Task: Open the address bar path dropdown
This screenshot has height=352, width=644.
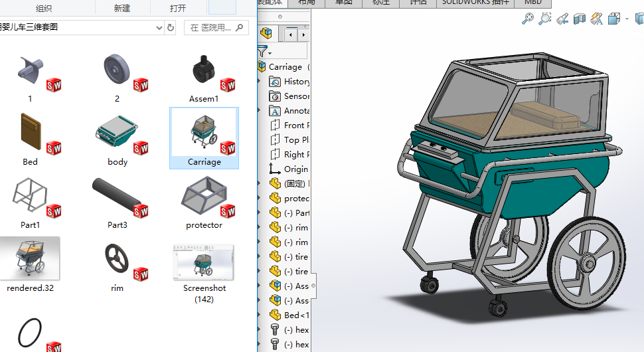Action: tap(159, 28)
